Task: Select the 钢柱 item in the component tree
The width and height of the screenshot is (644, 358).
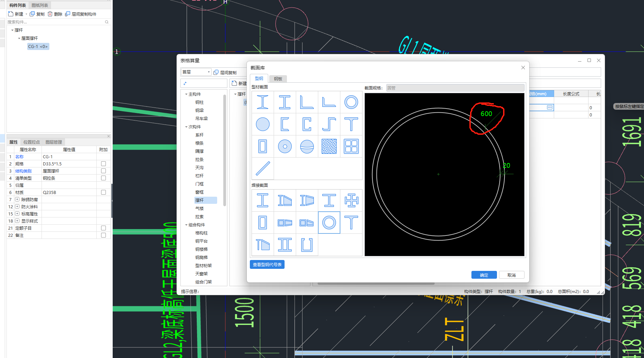Action: [x=199, y=102]
